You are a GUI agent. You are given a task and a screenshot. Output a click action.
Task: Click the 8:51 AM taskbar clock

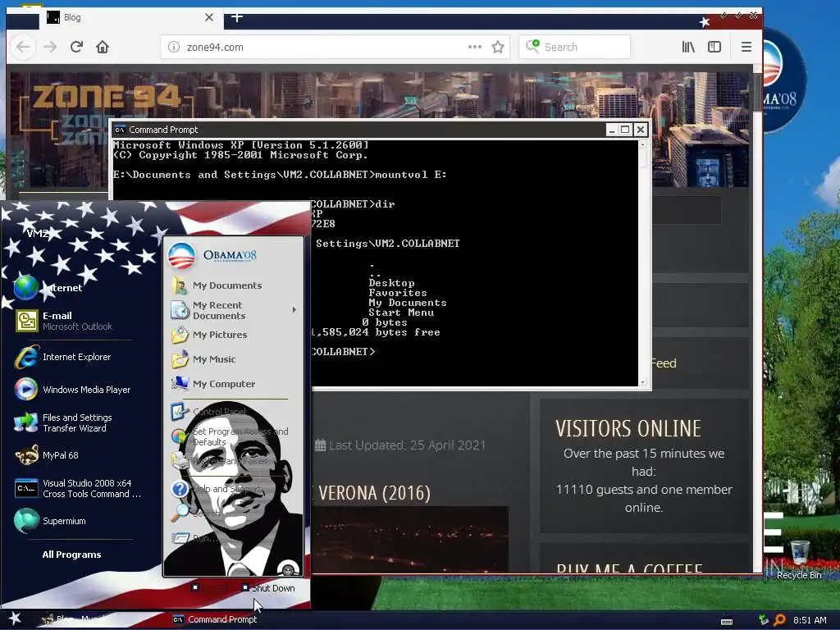pyautogui.click(x=810, y=620)
